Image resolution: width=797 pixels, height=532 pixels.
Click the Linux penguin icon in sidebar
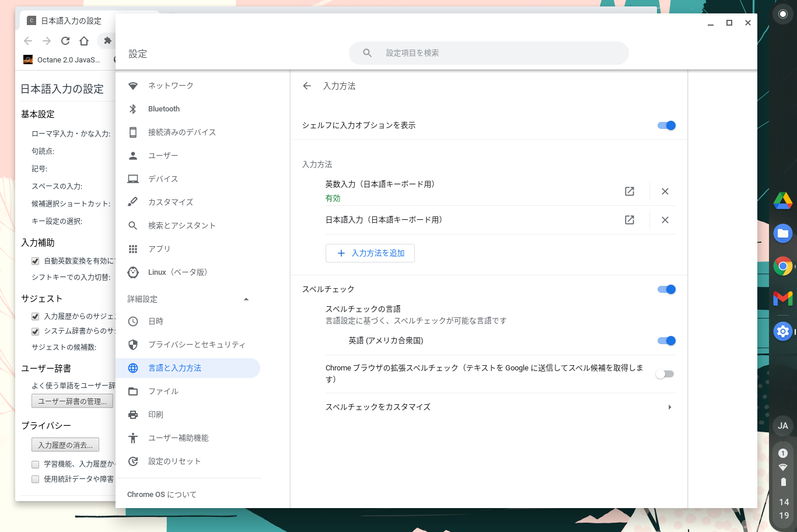pos(133,272)
